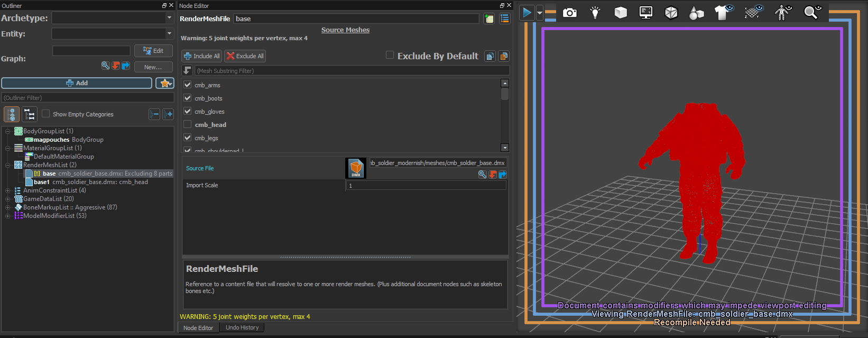Open the Archetype dropdown

pos(169,18)
